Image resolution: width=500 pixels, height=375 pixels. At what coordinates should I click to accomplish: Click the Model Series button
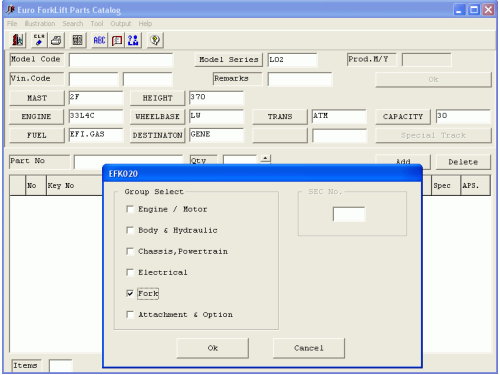pos(229,60)
